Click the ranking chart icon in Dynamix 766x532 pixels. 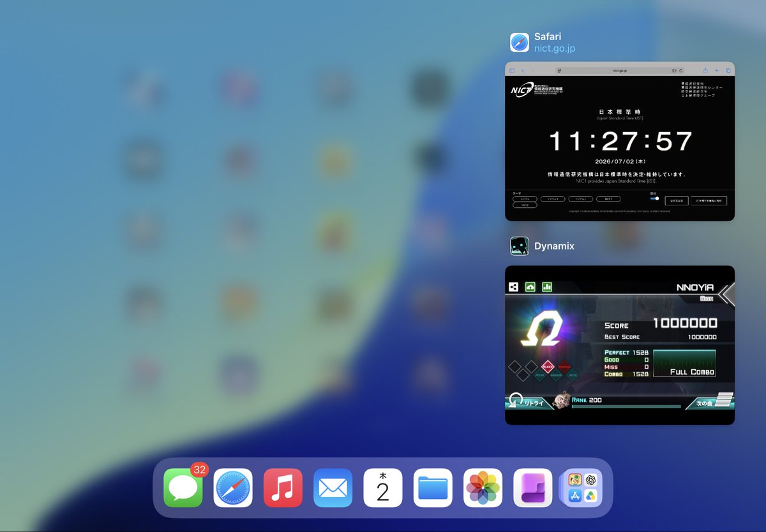pyautogui.click(x=547, y=287)
